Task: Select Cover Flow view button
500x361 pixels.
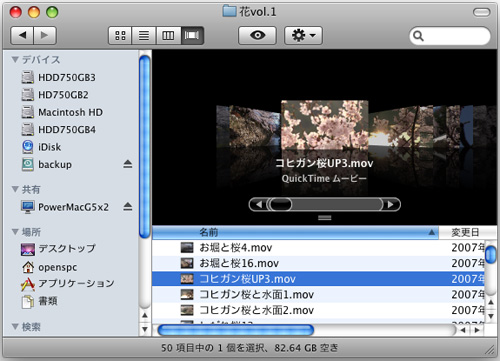Action: 192,35
